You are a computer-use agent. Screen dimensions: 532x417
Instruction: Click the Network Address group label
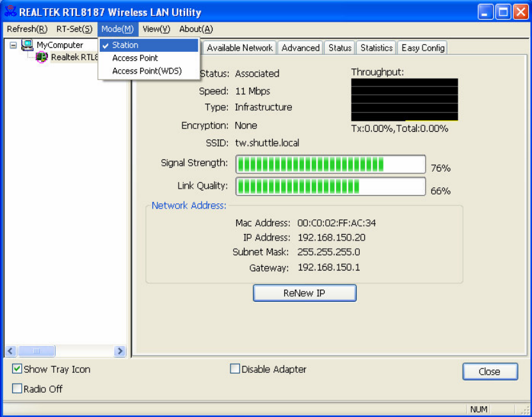(189, 205)
